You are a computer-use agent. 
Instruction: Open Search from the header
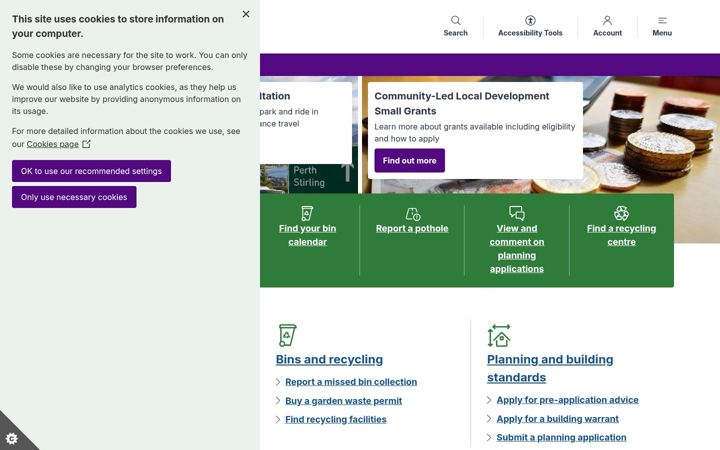coord(456,26)
